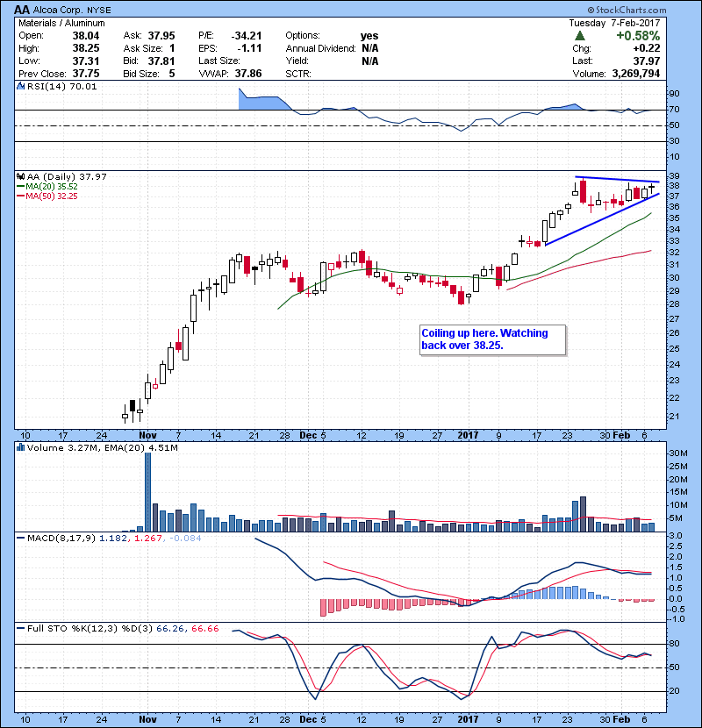Click the green up-triangle change indicator
Viewport: 702px width, 728px height.
[579, 36]
